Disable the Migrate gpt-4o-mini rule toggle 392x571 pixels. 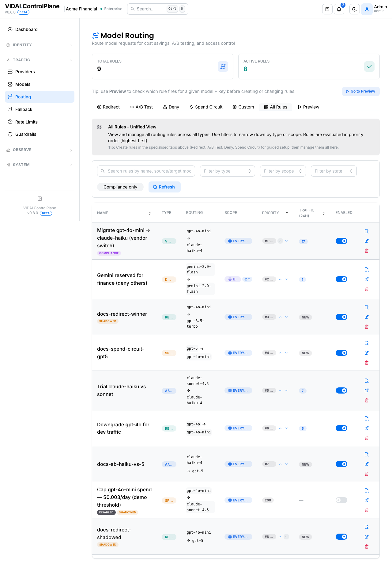click(341, 241)
